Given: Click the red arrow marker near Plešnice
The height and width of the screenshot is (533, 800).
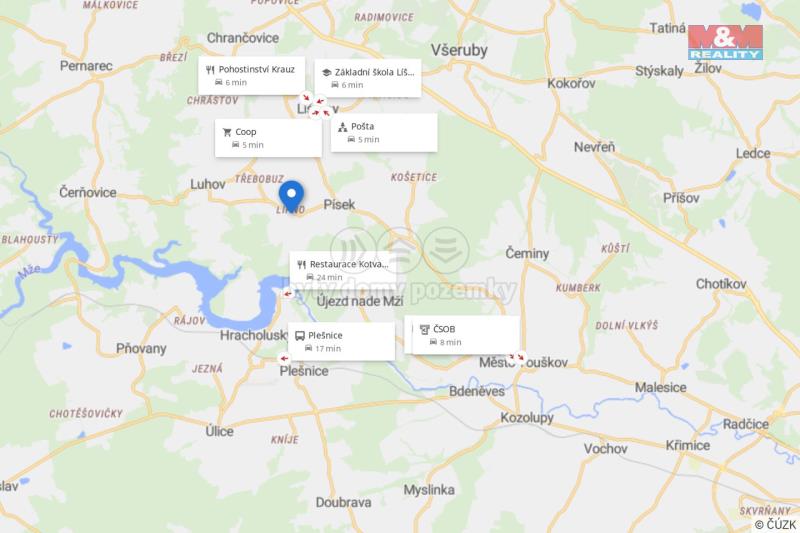Looking at the screenshot, I should 284,359.
